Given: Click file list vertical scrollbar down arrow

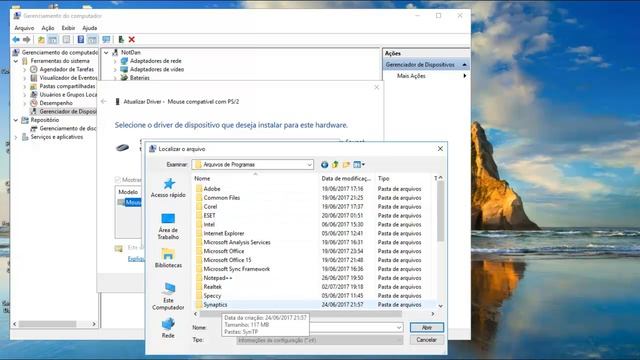Looking at the screenshot, I should point(440,306).
